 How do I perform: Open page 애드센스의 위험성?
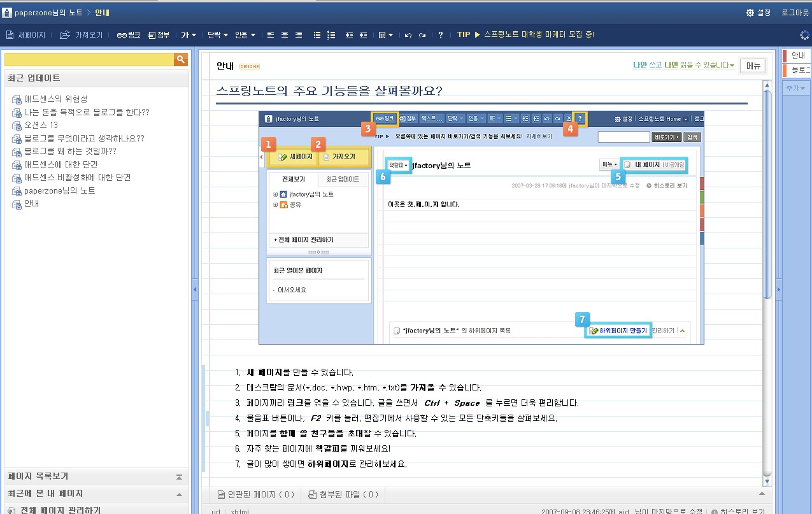55,99
